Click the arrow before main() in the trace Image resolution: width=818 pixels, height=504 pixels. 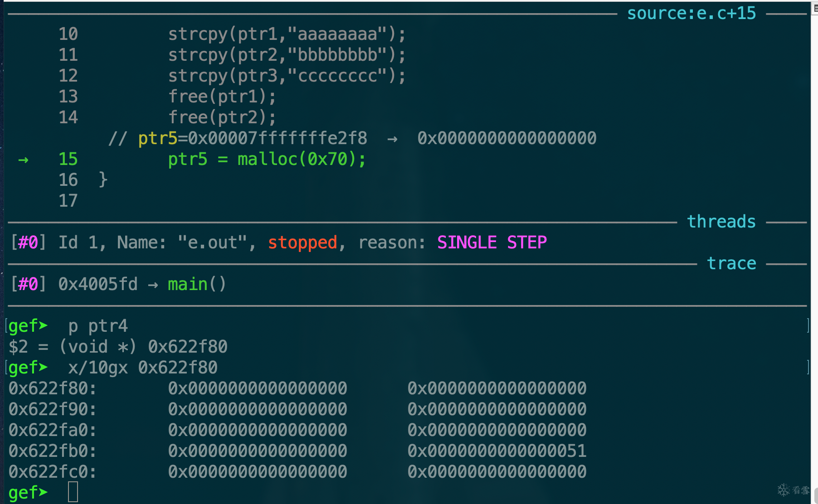pyautogui.click(x=153, y=285)
